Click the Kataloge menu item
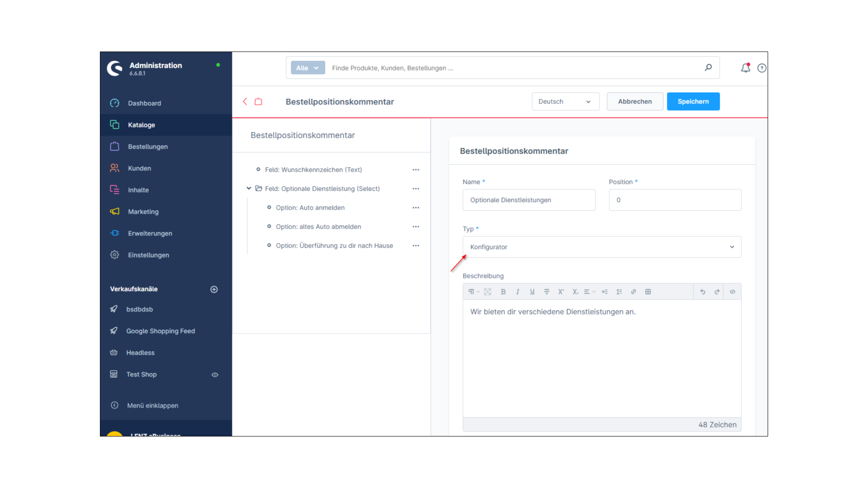 142,125
